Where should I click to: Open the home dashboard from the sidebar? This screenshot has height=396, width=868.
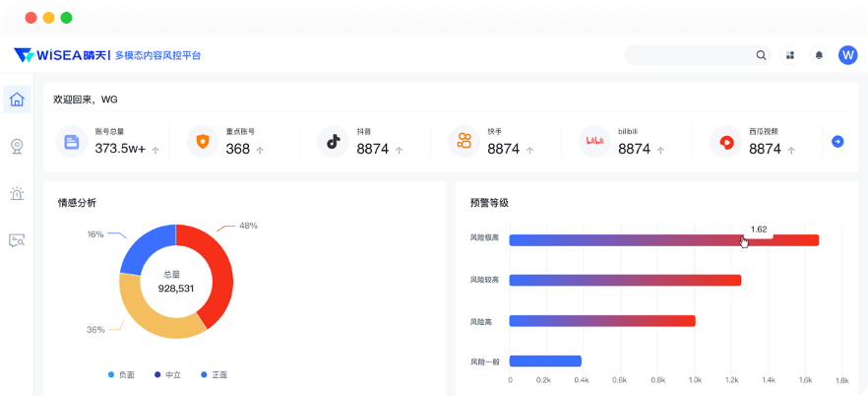[17, 99]
